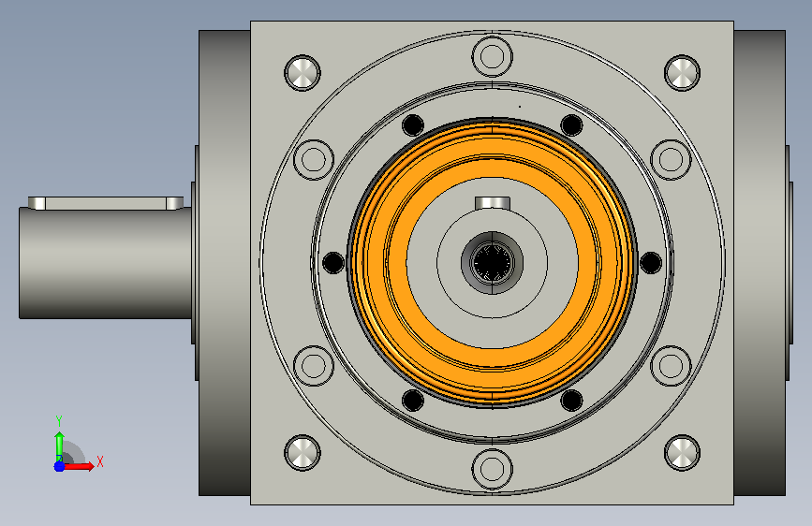The height and width of the screenshot is (526, 812).
Task: Select the bottom-left corner bolt head
Action: click(303, 453)
